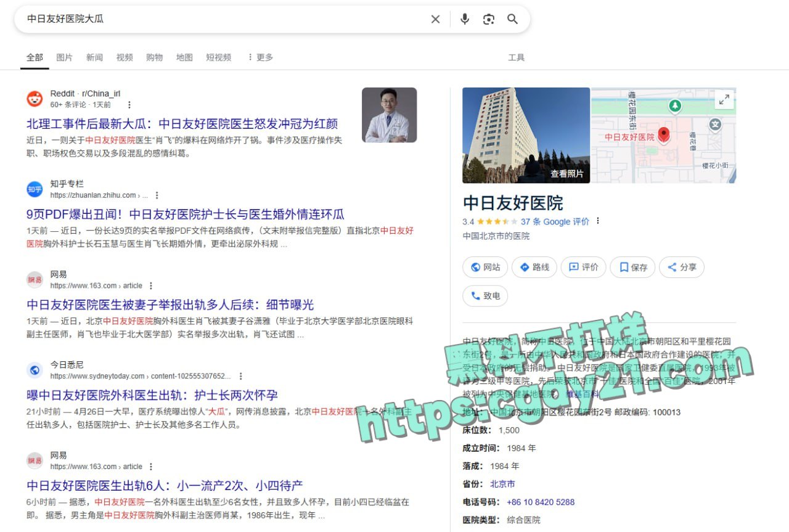Viewport: 789px width, 532px height.
Task: Open the 37 条 Google 评价 reviews link
Action: coord(555,221)
